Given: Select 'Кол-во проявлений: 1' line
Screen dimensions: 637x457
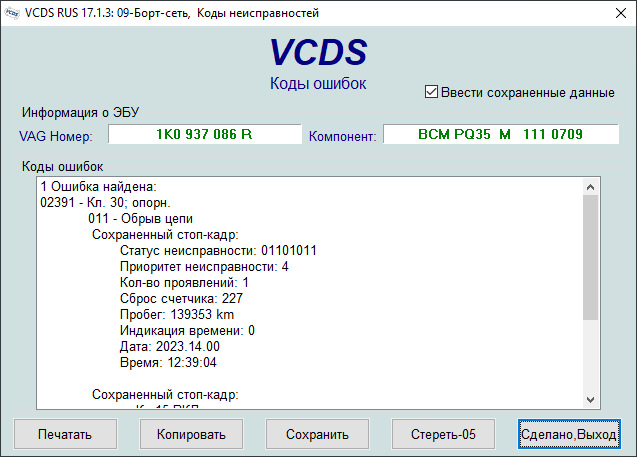Looking at the screenshot, I should point(184,282).
